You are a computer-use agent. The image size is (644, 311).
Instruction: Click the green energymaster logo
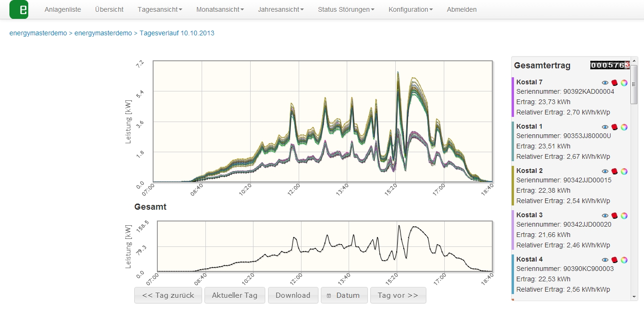[x=19, y=9]
